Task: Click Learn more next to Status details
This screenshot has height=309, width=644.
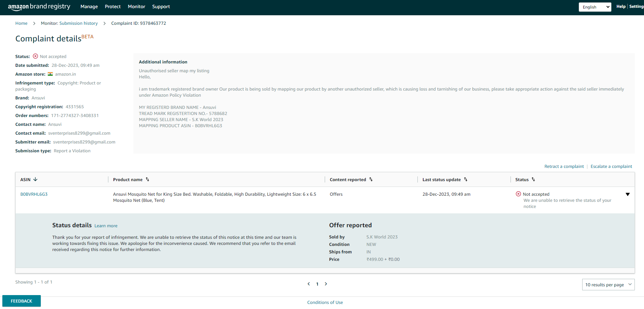Action: [106, 226]
